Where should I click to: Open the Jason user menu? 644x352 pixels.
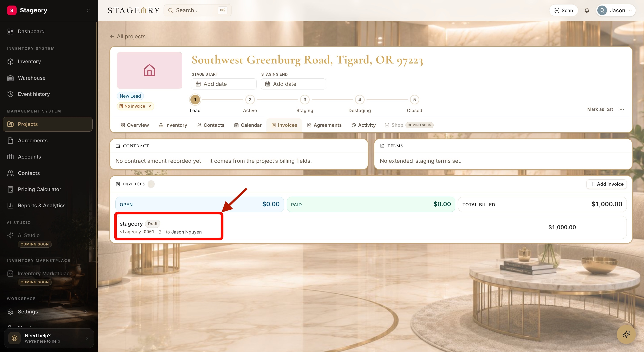click(616, 10)
